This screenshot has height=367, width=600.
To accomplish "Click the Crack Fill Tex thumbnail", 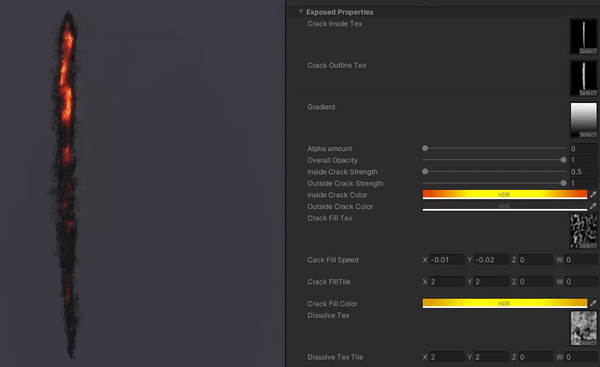I will [x=584, y=231].
